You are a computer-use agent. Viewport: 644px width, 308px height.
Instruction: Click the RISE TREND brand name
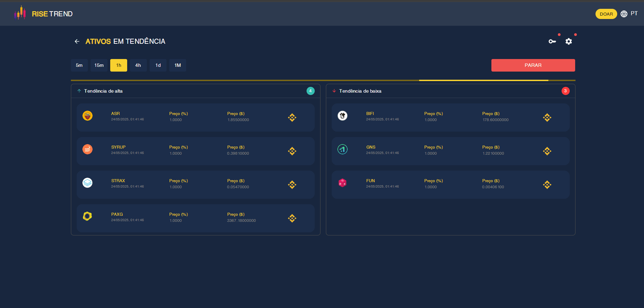click(x=52, y=14)
